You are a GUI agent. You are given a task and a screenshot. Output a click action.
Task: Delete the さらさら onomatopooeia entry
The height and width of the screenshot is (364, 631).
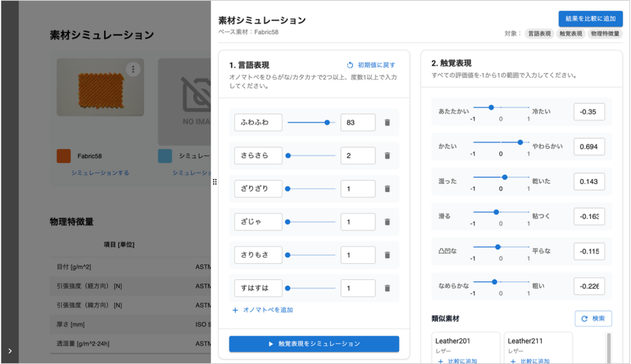387,155
